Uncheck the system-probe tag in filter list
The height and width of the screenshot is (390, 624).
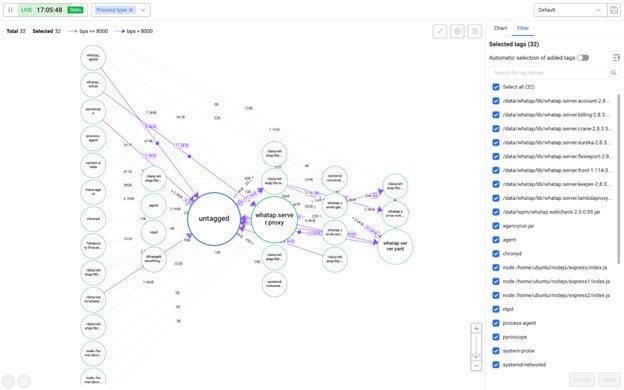[x=496, y=351]
